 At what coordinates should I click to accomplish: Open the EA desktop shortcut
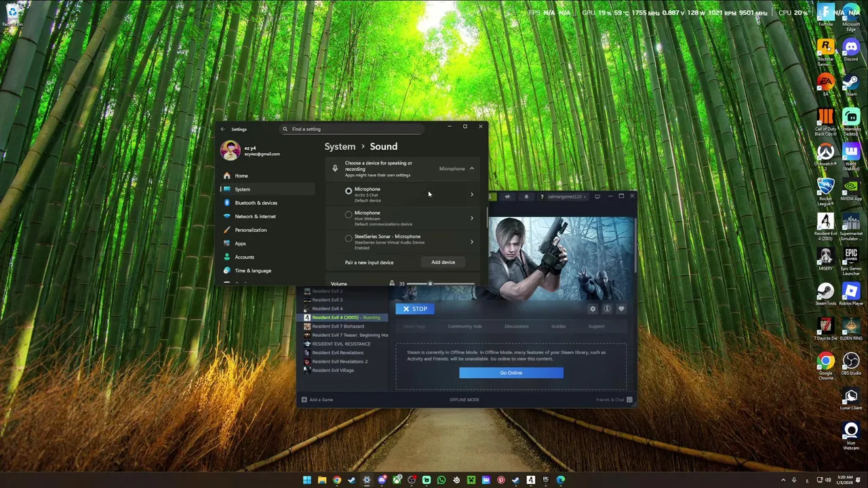[x=825, y=85]
